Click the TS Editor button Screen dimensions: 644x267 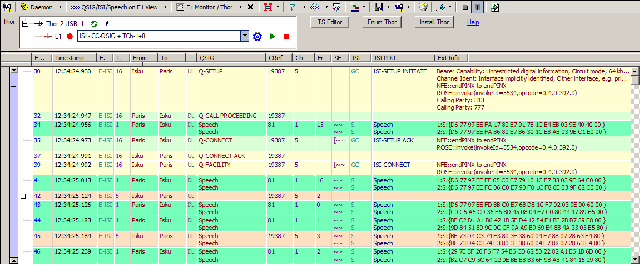pyautogui.click(x=329, y=22)
